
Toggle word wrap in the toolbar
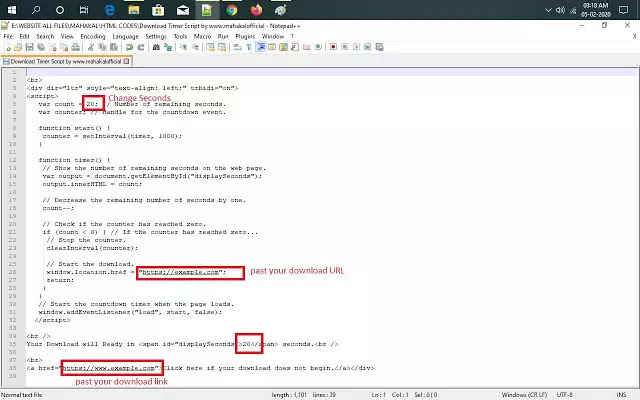point(237,47)
